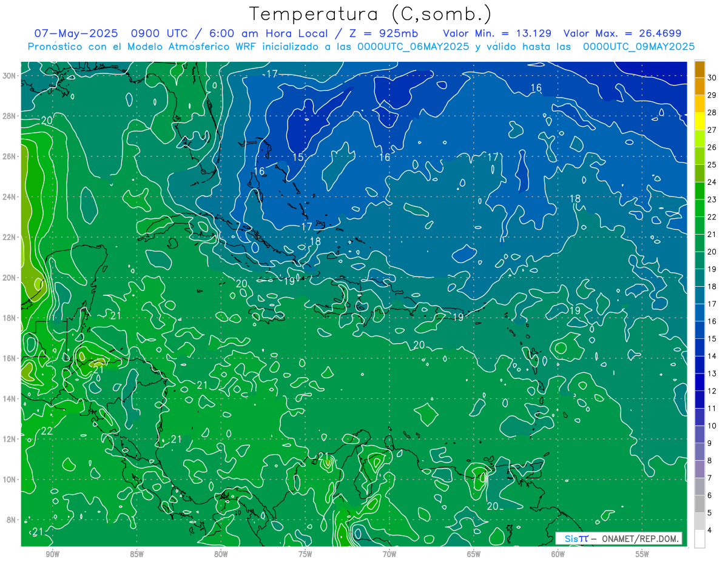Image resolution: width=728 pixels, height=562 pixels.
Task: Click the colorbar label '26'
Action: tap(712, 147)
